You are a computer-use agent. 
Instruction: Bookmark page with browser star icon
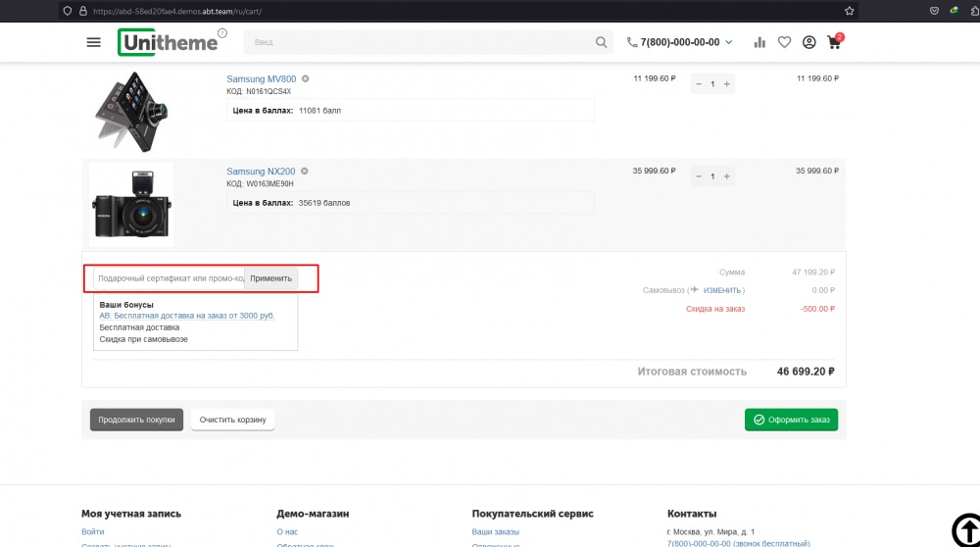[849, 10]
